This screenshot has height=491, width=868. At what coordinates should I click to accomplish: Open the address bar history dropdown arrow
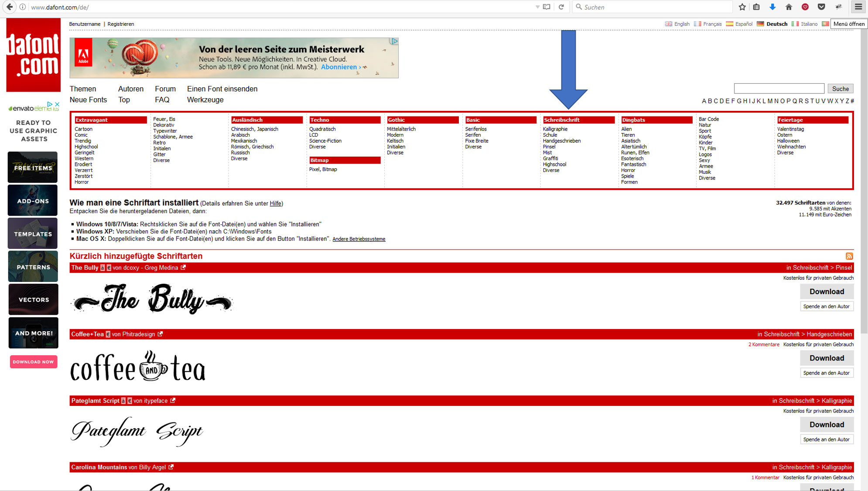(x=537, y=7)
